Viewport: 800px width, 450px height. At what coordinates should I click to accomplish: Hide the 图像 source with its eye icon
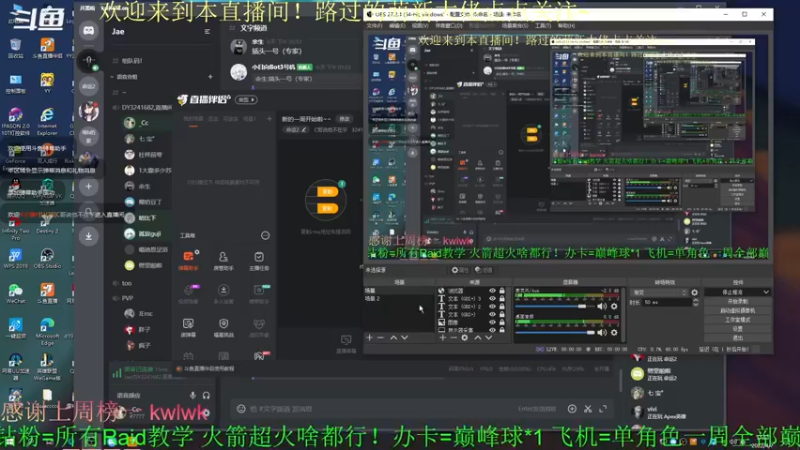tap(492, 322)
